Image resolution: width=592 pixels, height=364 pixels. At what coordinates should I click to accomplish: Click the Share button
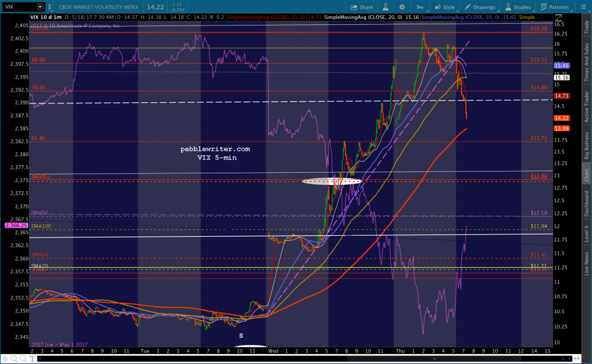tap(362, 7)
